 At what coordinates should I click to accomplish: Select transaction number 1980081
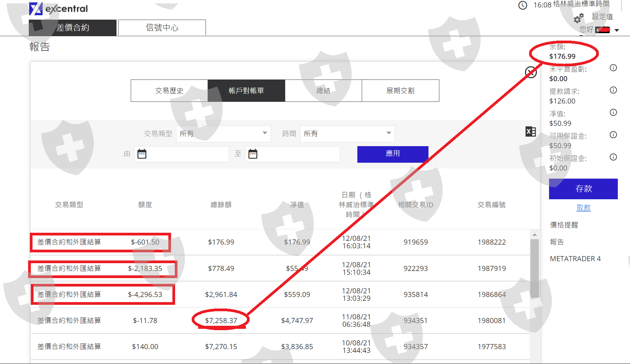(492, 321)
